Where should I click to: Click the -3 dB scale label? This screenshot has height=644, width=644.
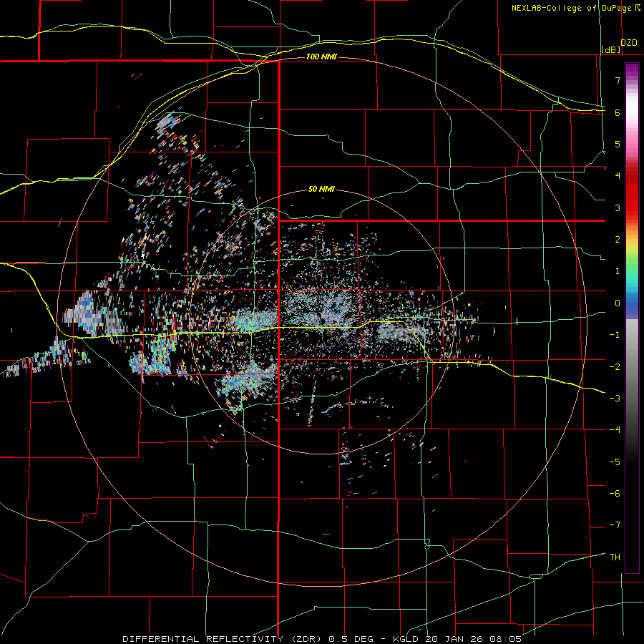(x=615, y=399)
